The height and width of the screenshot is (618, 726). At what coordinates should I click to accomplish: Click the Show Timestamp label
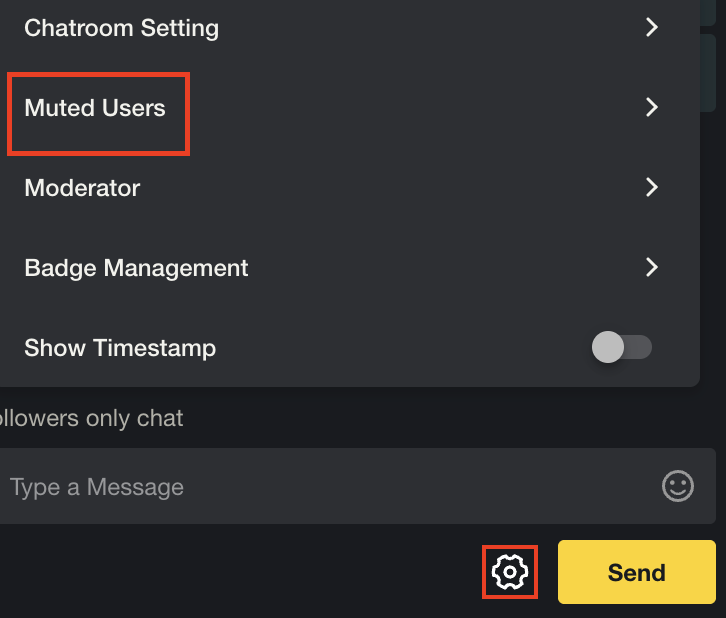(x=120, y=348)
